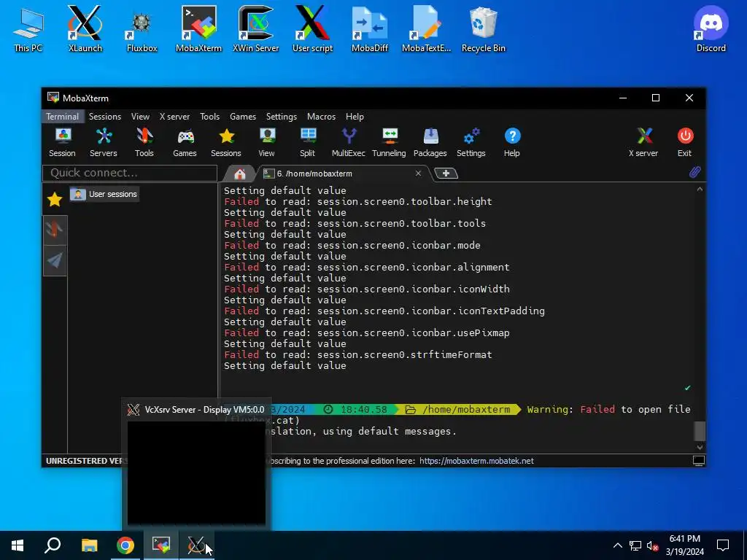
Task: Click the Quick connect input field
Action: point(130,173)
